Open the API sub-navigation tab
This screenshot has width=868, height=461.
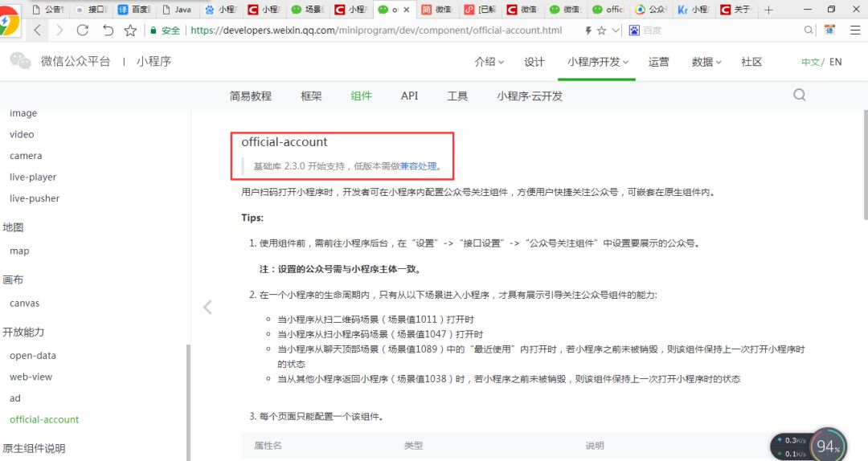(x=409, y=96)
